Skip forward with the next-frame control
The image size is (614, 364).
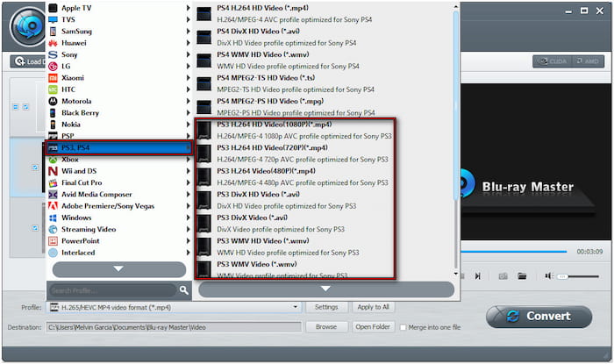pos(477,275)
